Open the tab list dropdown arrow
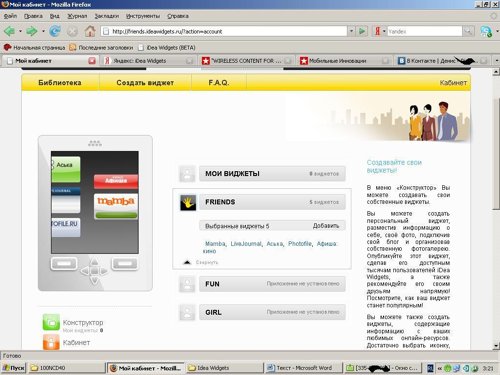This screenshot has height=375, width=500. (x=496, y=61)
